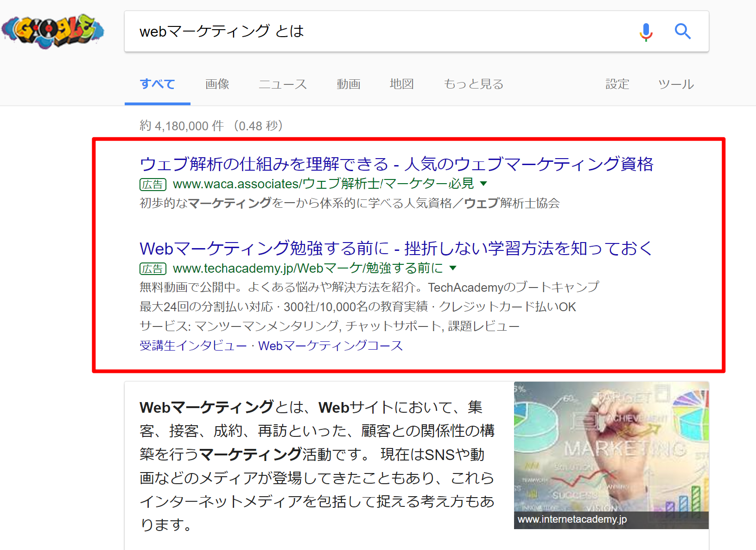Viewport: 756px width, 550px height.
Task: Expand the もっと見る menu
Action: (x=473, y=84)
